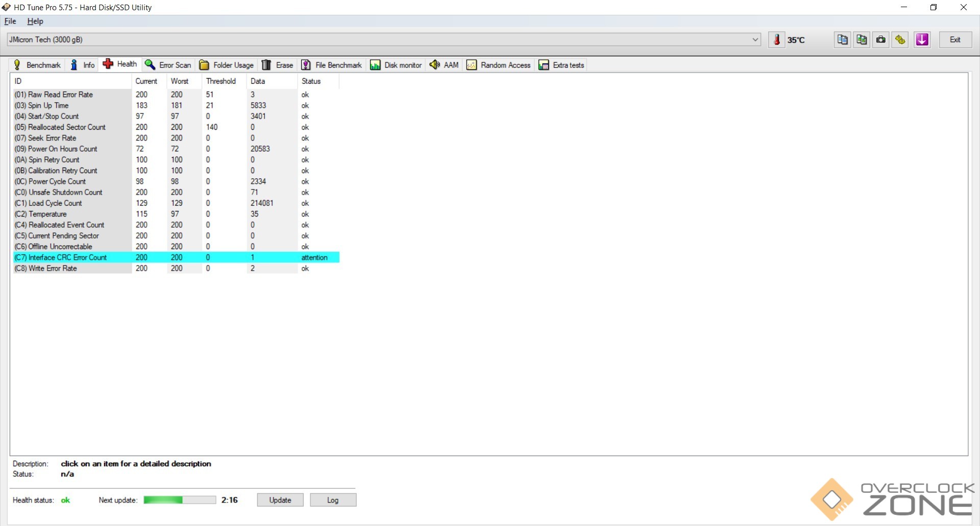Select the (C1) Load Cycle Count row
This screenshot has height=526, width=980.
(x=176, y=203)
